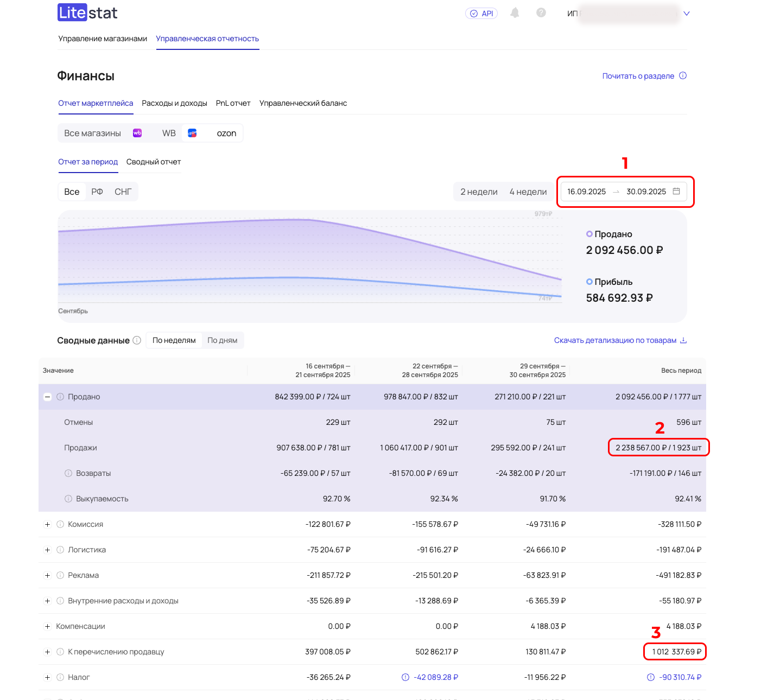761x700 pixels.
Task: Click info icon beside Возвраты row
Action: point(68,473)
